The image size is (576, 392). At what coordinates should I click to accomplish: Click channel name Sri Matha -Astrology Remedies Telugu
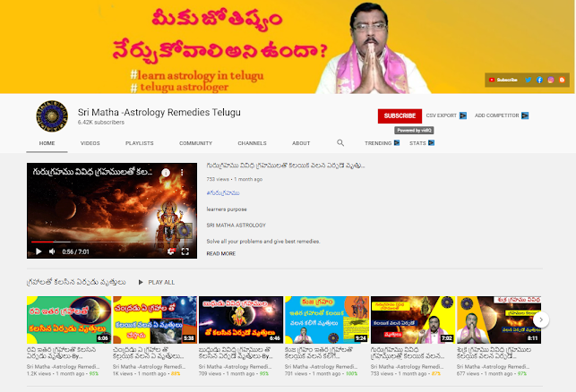(x=159, y=112)
